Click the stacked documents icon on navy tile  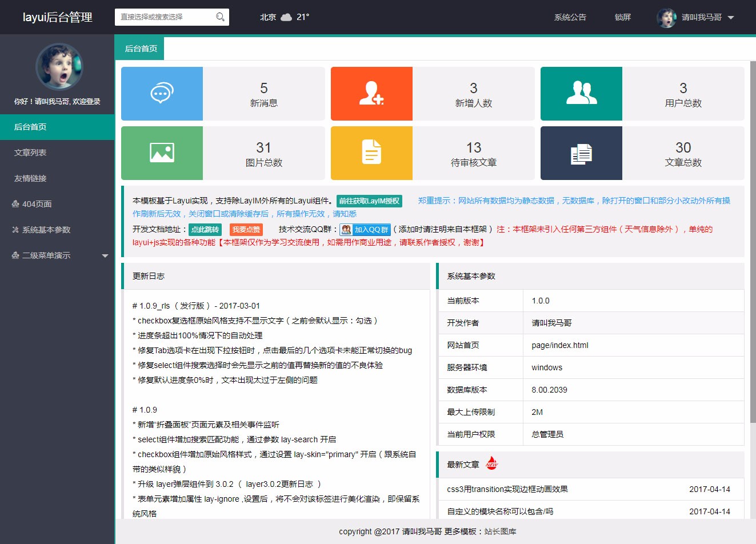(581, 153)
